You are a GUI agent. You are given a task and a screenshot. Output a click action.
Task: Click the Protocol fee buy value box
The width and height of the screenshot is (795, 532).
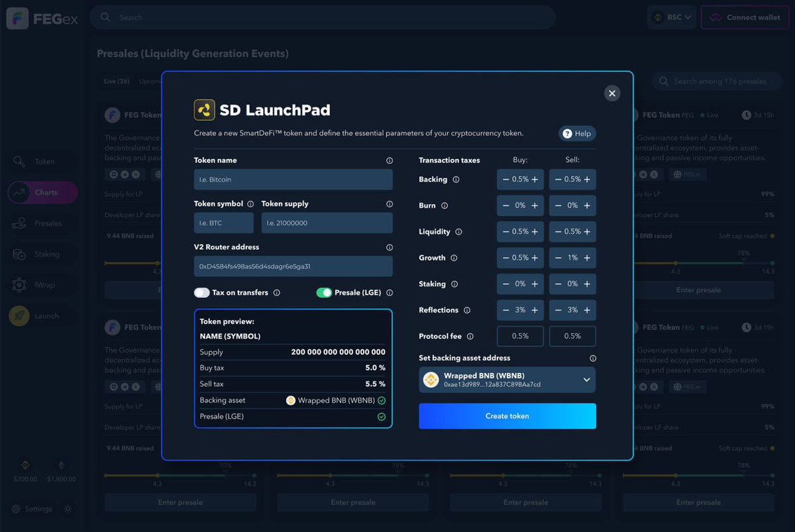tap(520, 337)
